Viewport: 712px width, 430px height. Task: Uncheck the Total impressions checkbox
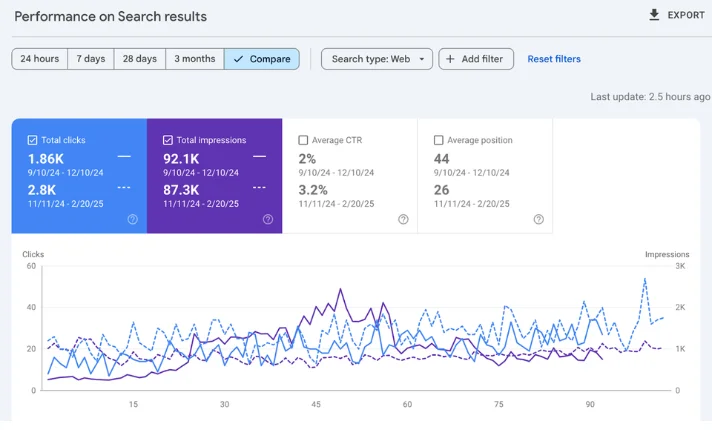coord(168,140)
